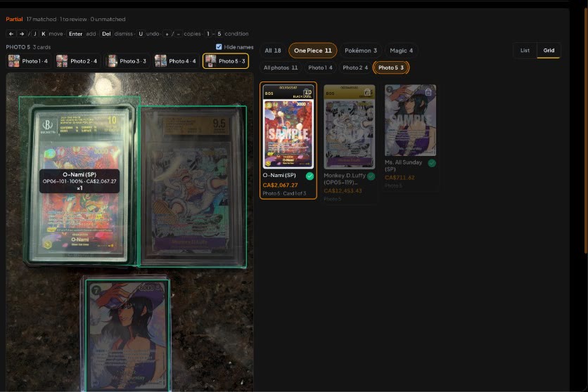
Task: Select the Photo 5 · 3 thumbnail tab
Action: tap(225, 61)
